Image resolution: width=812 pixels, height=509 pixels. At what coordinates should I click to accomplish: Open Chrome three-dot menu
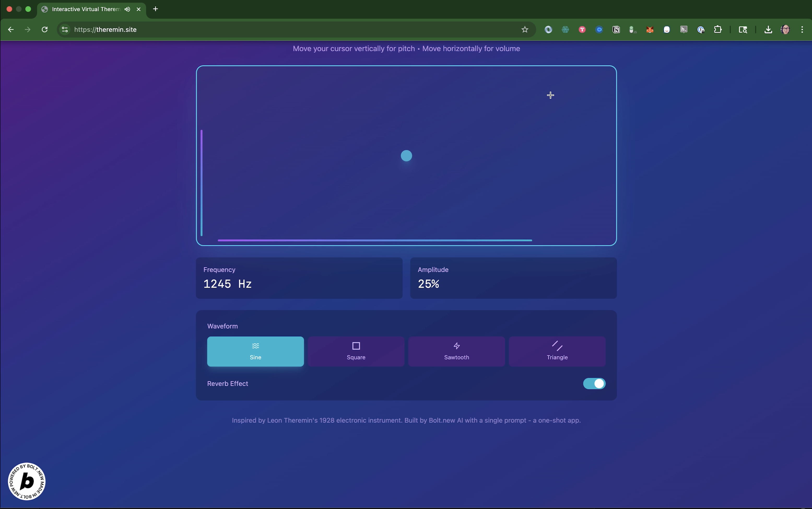point(802,30)
